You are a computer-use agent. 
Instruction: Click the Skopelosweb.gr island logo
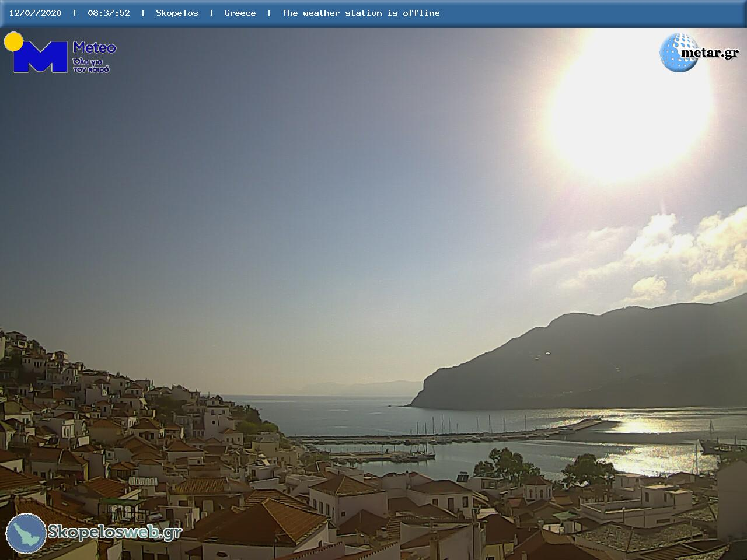point(26,533)
